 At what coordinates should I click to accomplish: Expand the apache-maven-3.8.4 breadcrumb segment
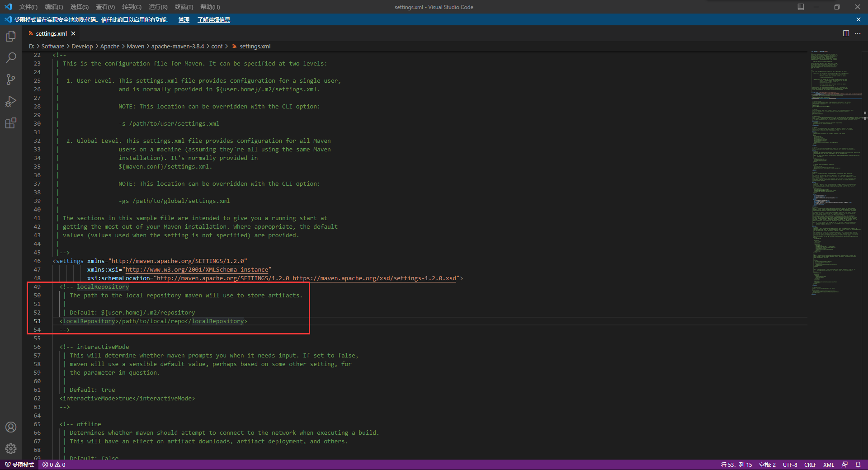(x=178, y=46)
